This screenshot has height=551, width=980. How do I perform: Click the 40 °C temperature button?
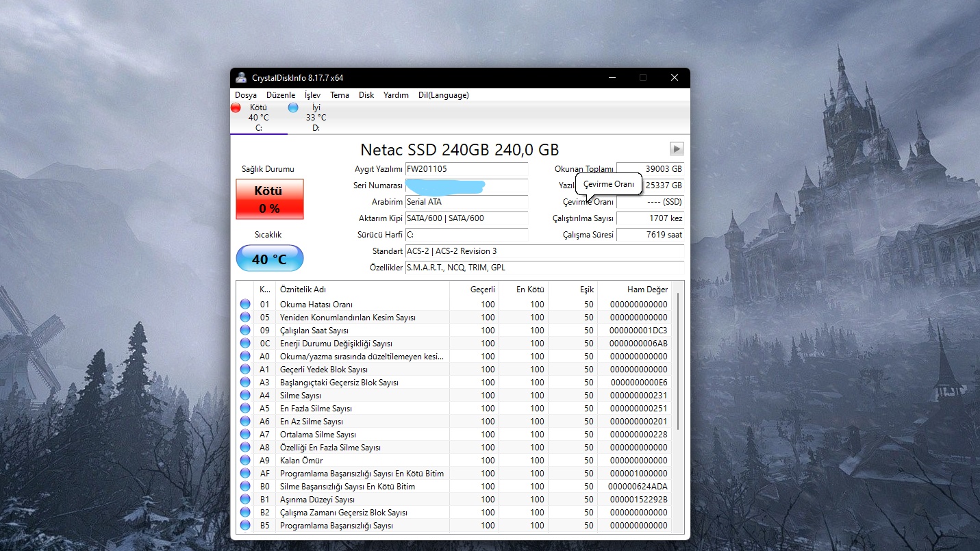click(x=270, y=259)
